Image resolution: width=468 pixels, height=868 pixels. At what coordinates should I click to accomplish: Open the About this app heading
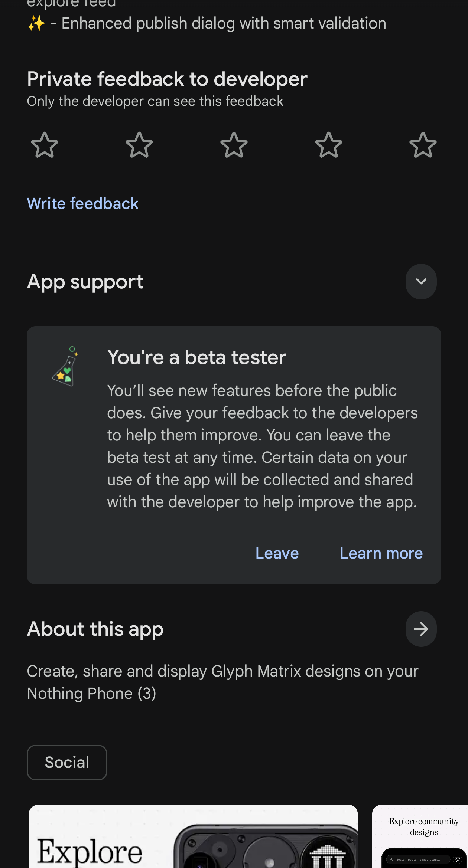point(95,629)
